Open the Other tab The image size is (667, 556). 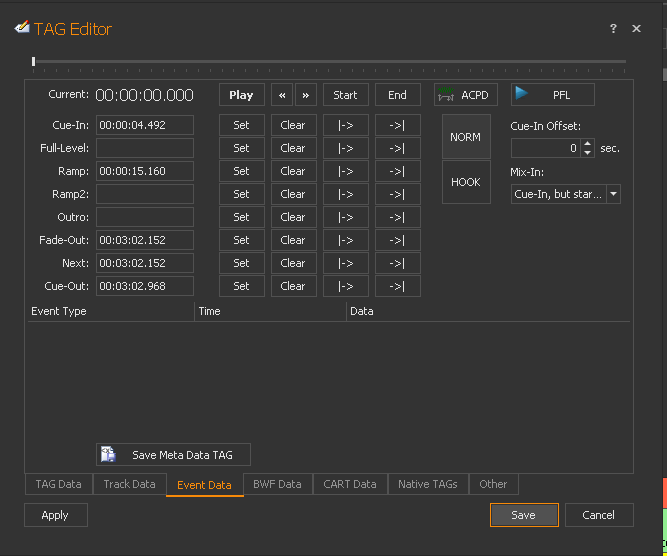coord(493,484)
